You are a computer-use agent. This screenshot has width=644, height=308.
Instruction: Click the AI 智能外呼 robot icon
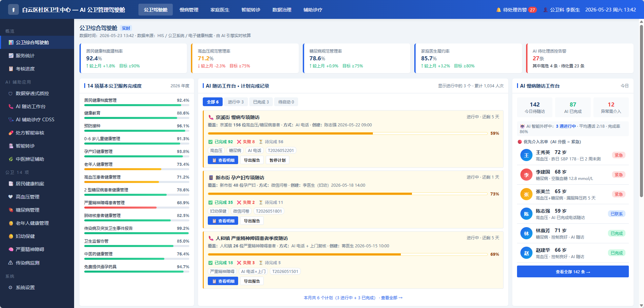pos(522,126)
